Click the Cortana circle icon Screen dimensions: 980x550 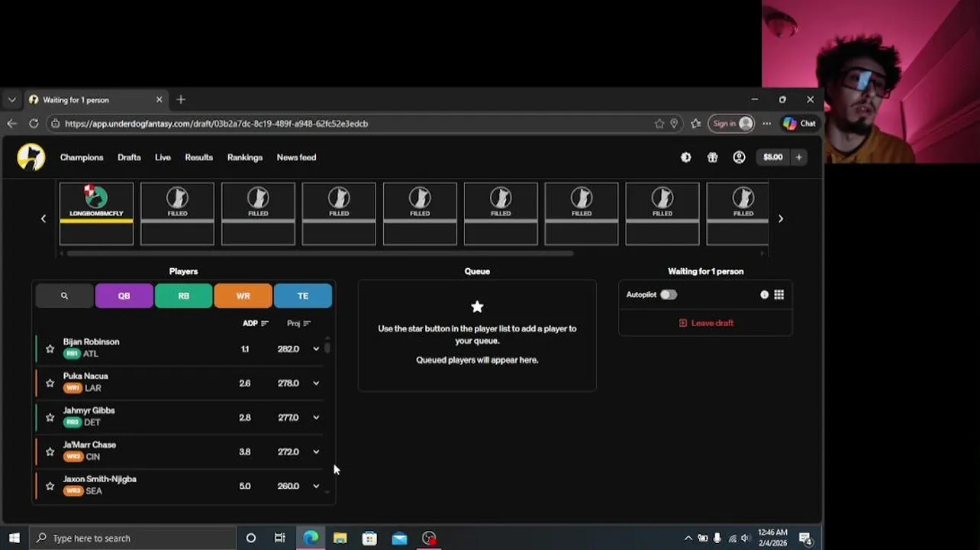(250, 538)
